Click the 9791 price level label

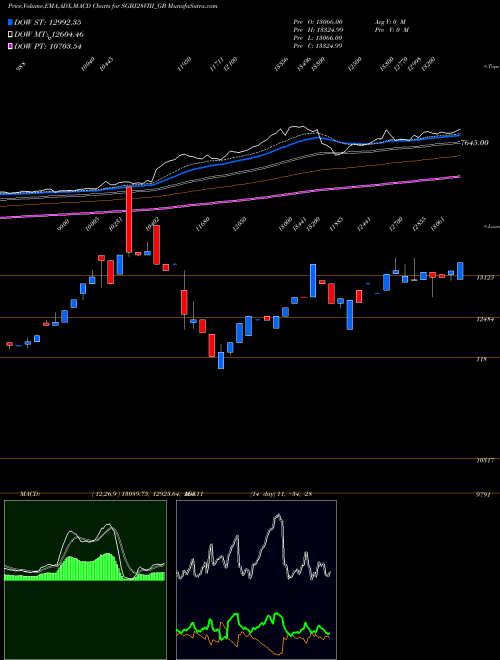[x=483, y=495]
